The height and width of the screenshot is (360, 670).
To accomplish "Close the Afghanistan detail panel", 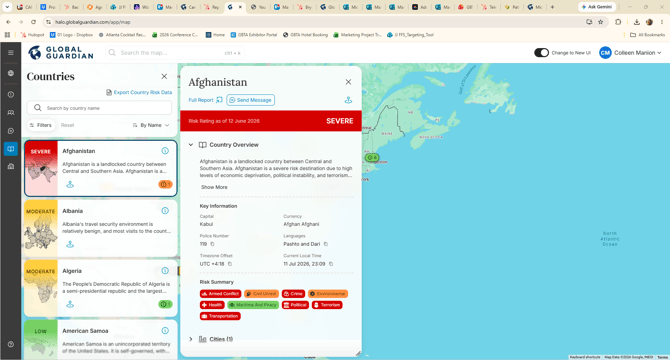I will (348, 82).
